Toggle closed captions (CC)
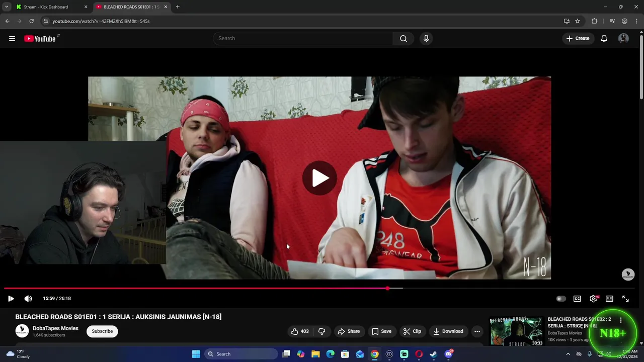644x362 pixels. pyautogui.click(x=577, y=299)
